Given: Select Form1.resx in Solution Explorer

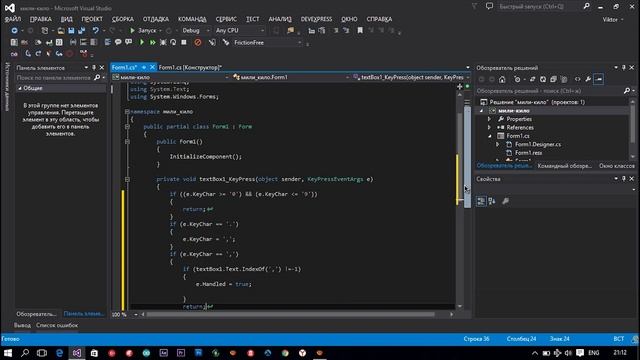Looking at the screenshot, I should coord(528,153).
